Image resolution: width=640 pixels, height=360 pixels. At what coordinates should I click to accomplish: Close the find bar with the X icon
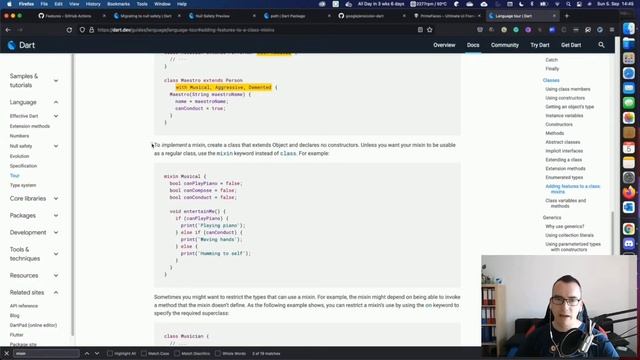tap(7, 353)
